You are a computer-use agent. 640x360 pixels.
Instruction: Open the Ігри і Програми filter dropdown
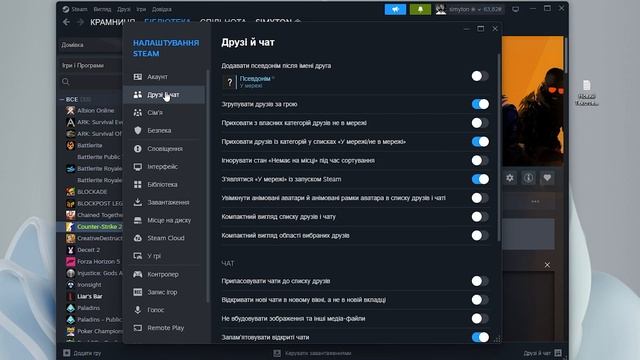(x=90, y=66)
